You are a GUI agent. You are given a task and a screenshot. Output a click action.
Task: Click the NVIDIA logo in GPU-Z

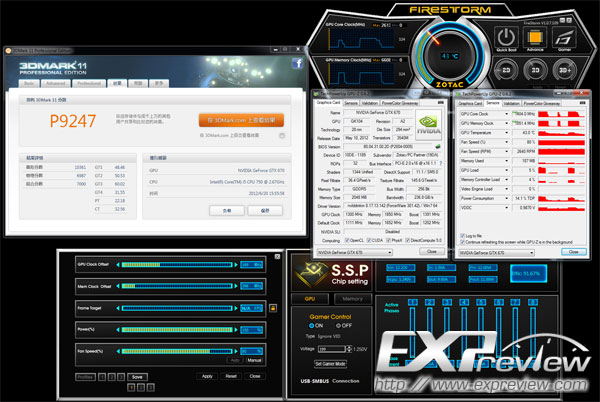tap(429, 124)
